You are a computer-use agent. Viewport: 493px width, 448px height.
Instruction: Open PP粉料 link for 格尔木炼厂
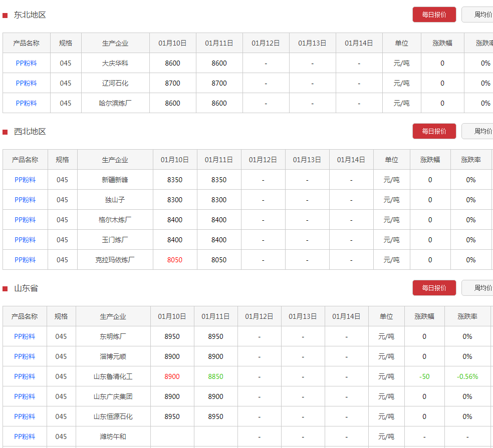25,220
